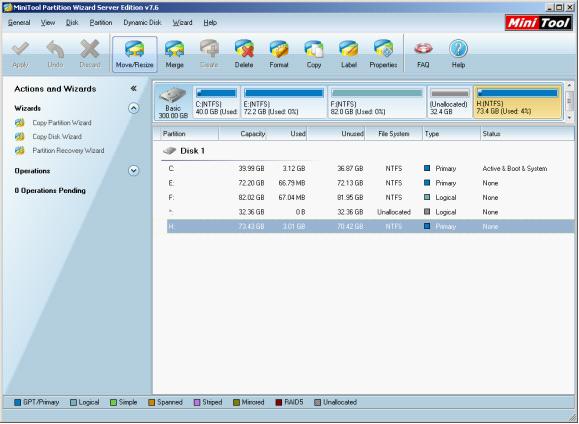The image size is (579, 424).
Task: Click the Copy Disk Wizard icon
Action: click(20, 137)
